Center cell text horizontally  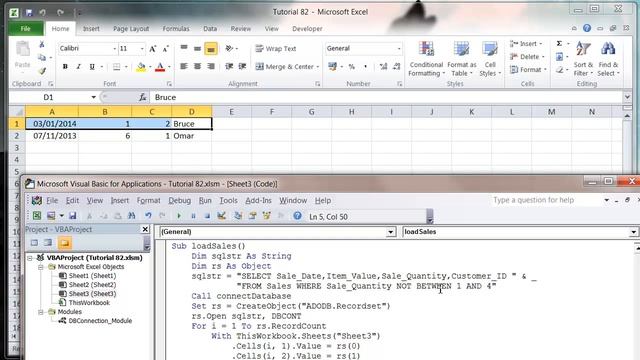pos(197,66)
